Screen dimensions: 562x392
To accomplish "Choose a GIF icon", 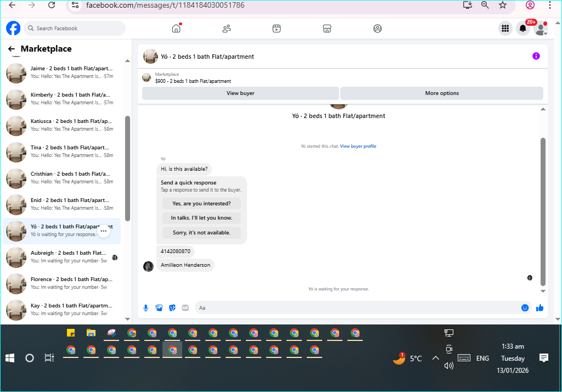I will (x=186, y=307).
